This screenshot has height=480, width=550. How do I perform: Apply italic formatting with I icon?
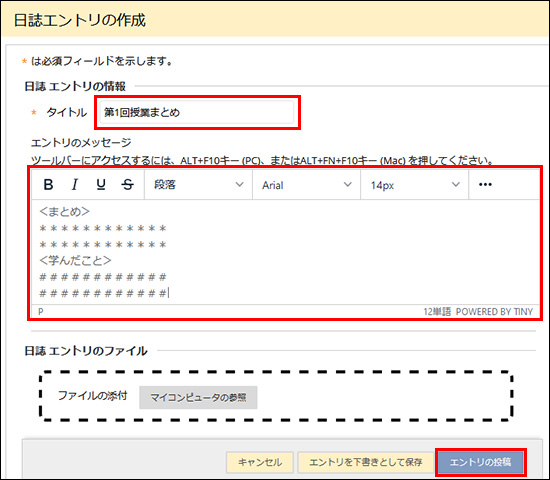point(75,184)
